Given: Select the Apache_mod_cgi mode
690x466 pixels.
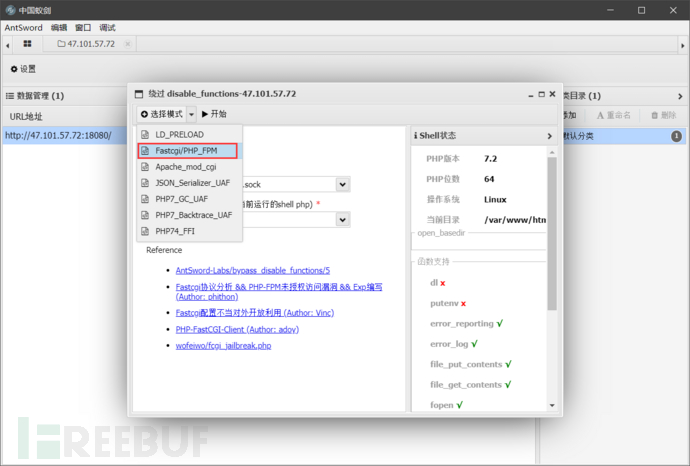Looking at the screenshot, I should [190, 167].
